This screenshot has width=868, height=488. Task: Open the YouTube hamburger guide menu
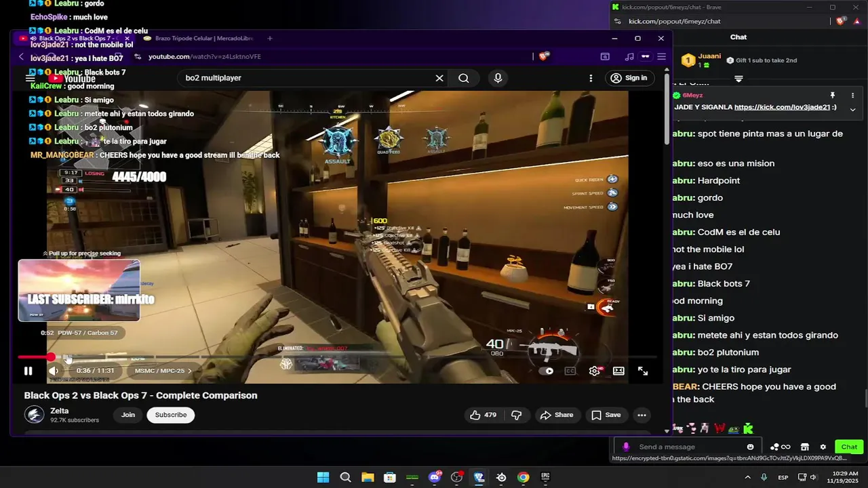[x=30, y=79]
